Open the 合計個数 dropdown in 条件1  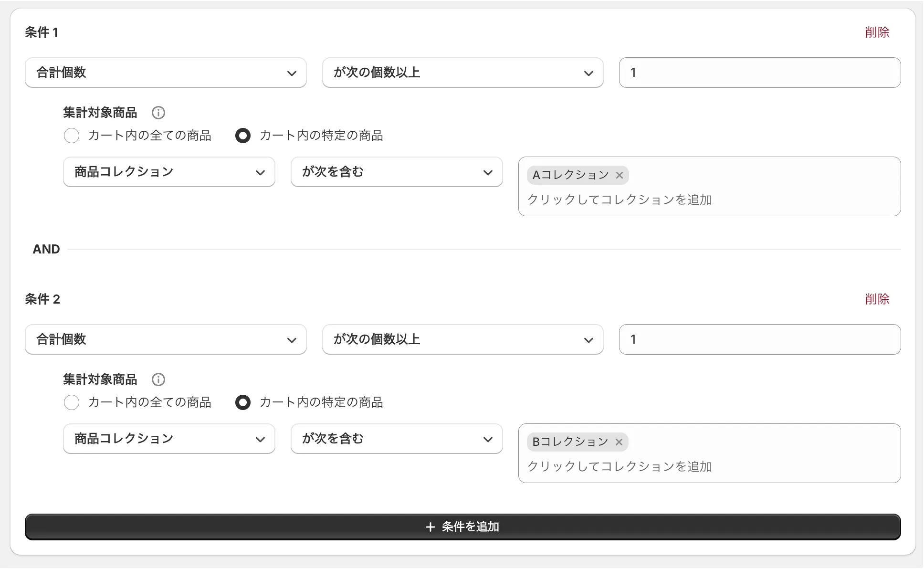[x=165, y=73]
